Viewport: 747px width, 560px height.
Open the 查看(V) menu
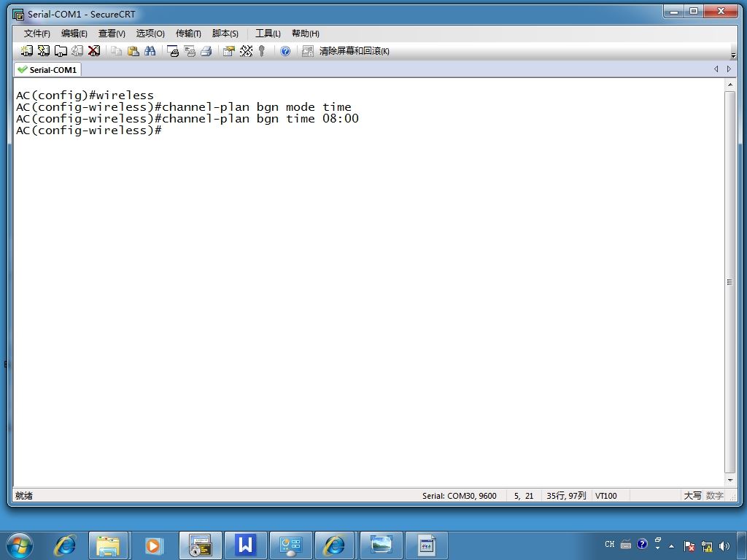112,34
